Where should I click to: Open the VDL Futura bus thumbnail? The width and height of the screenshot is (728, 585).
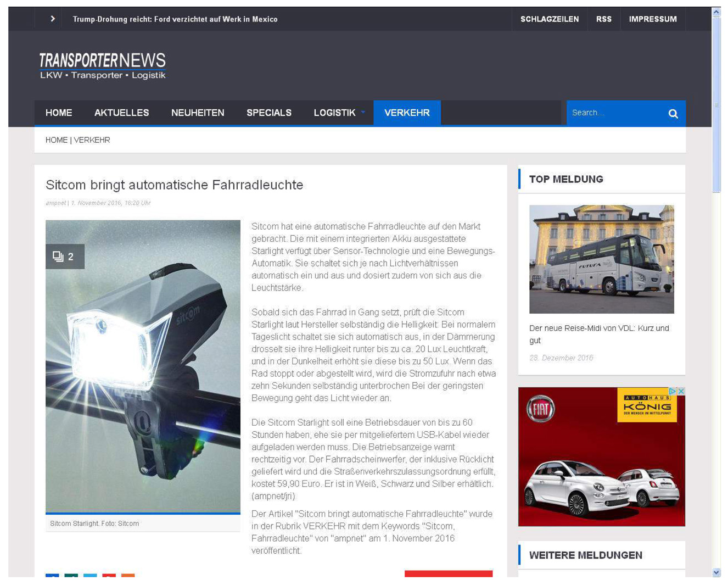(x=601, y=259)
